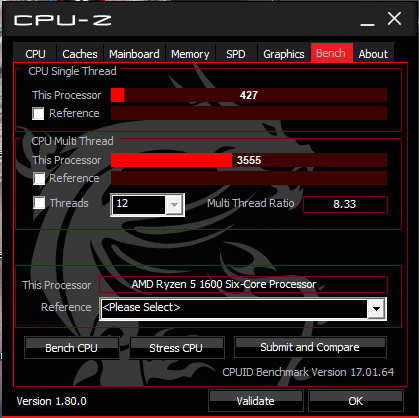Open the Caches tab
The image size is (419, 418).
tap(80, 54)
